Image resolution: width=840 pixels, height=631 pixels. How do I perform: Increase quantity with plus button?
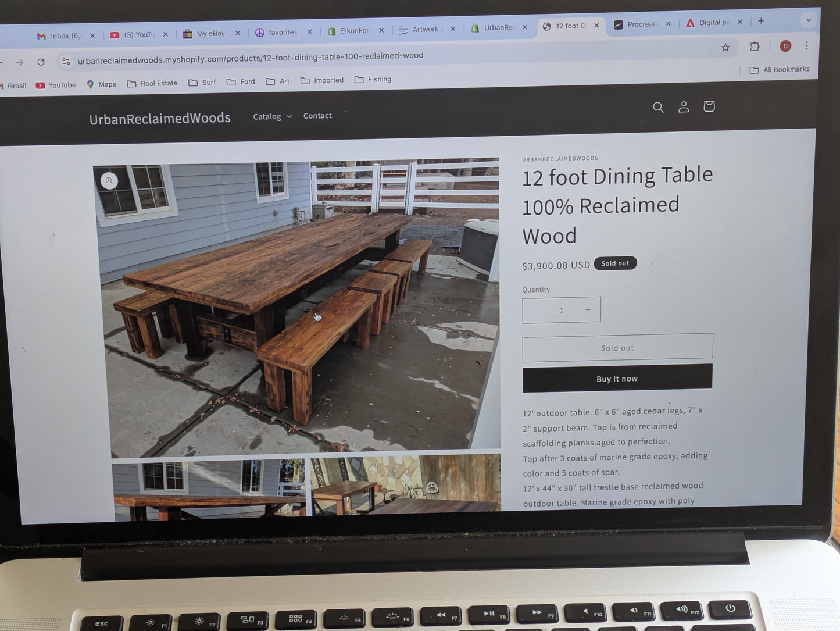coord(588,310)
